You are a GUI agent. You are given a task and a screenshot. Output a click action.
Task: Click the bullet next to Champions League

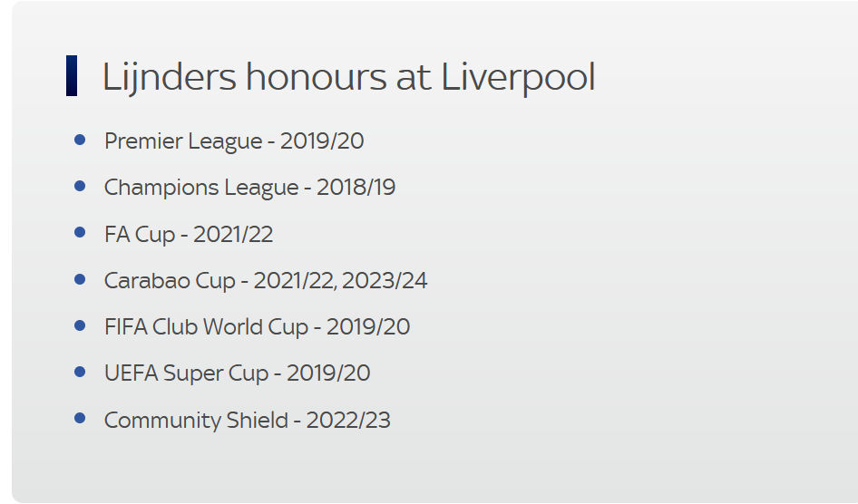pos(80,186)
